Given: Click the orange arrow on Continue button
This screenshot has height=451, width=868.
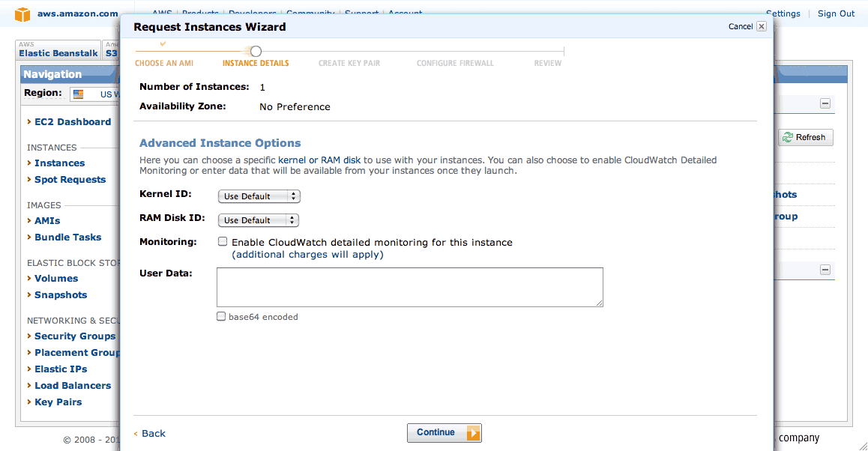Looking at the screenshot, I should (473, 433).
